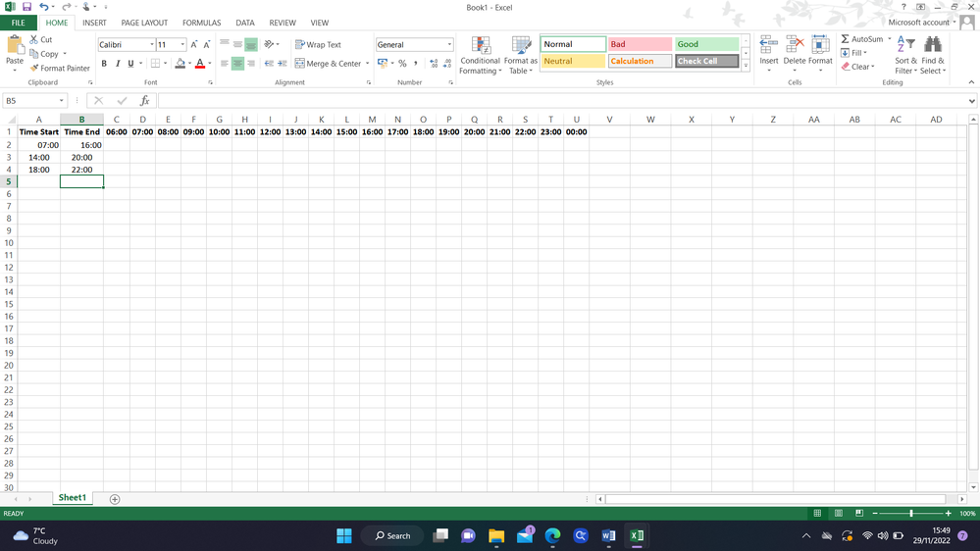Apply the red font color
980x551 pixels.
tap(200, 63)
